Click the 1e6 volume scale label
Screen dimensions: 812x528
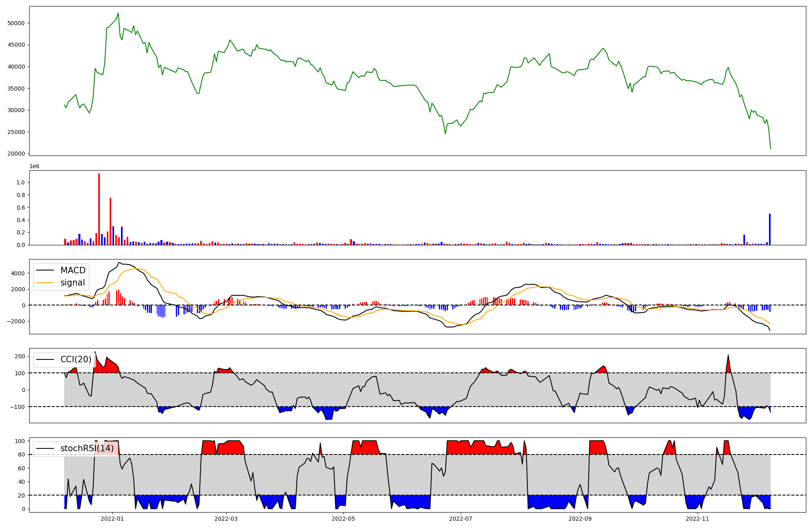click(x=34, y=167)
